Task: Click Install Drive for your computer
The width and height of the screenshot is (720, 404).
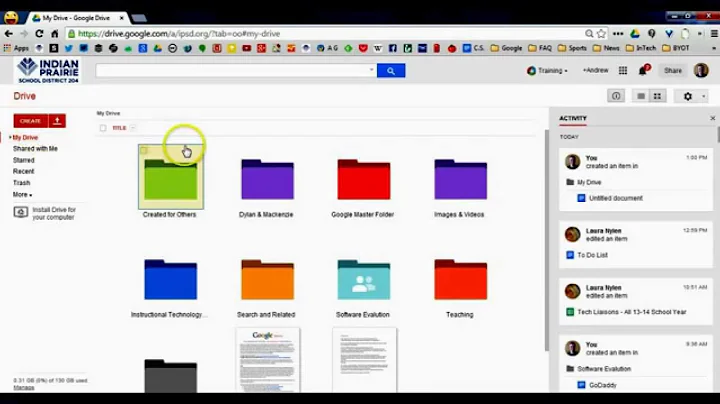Action: (45, 213)
